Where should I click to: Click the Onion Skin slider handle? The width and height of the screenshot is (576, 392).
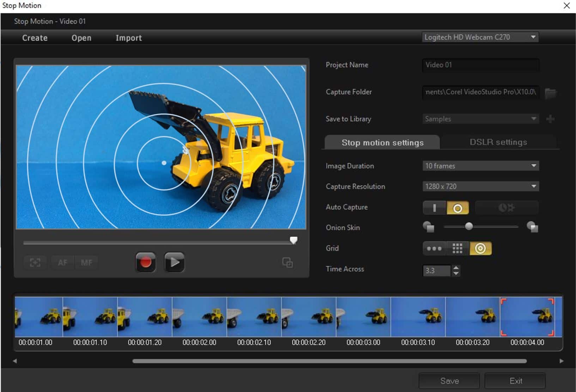[x=469, y=226]
